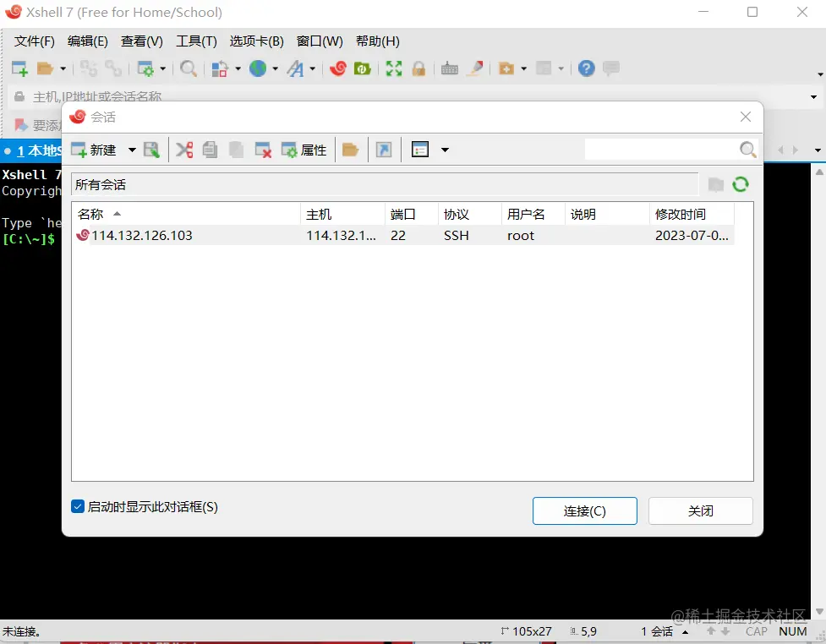Expand the font dropdown arrow
Image resolution: width=826 pixels, height=644 pixels.
click(312, 69)
